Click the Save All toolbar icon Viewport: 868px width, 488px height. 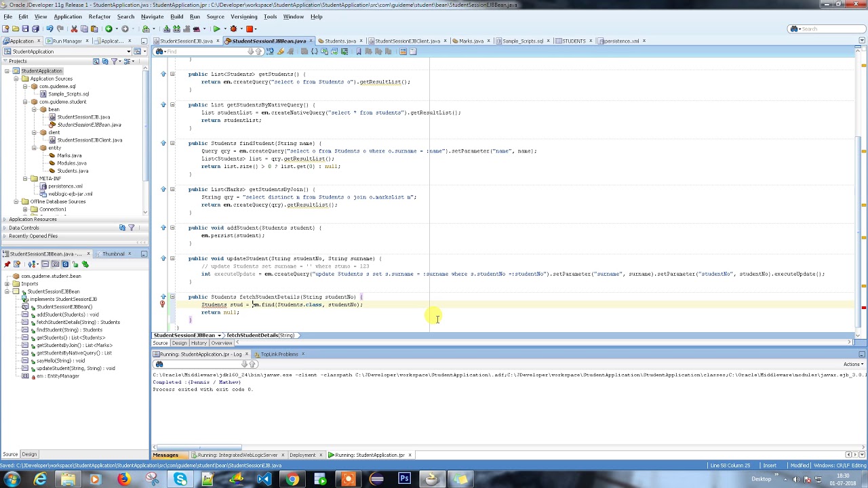pyautogui.click(x=35, y=28)
